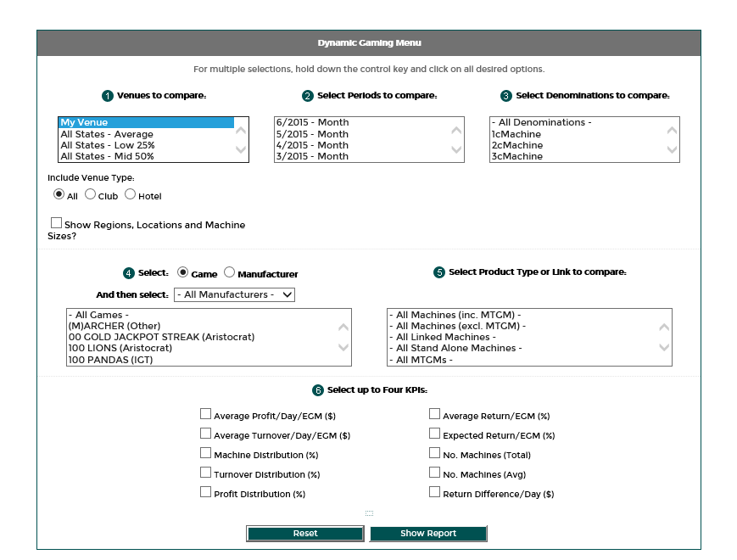Select 'All States - Mid 50%' venue option
737x560 pixels.
(x=146, y=156)
